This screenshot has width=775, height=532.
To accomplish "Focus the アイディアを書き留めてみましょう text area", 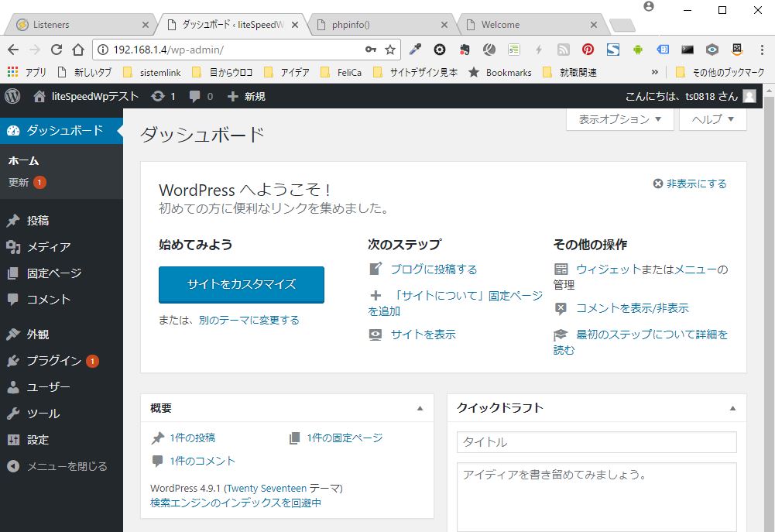I will [x=597, y=497].
